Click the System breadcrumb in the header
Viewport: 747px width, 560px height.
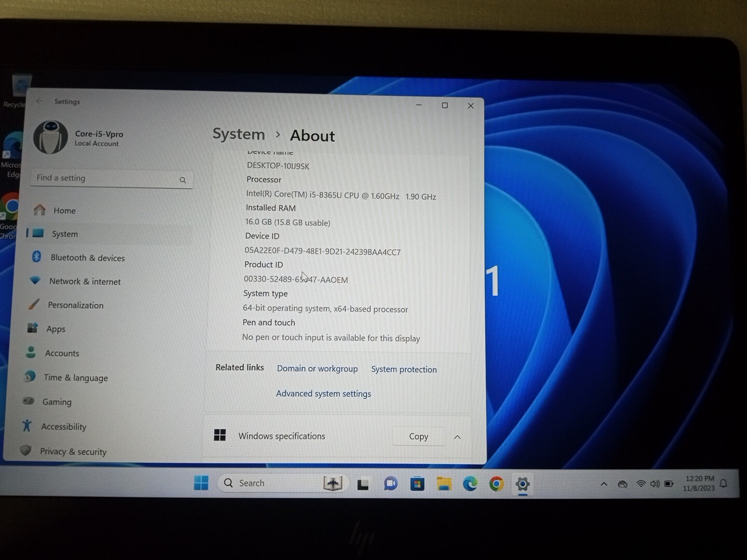239,134
